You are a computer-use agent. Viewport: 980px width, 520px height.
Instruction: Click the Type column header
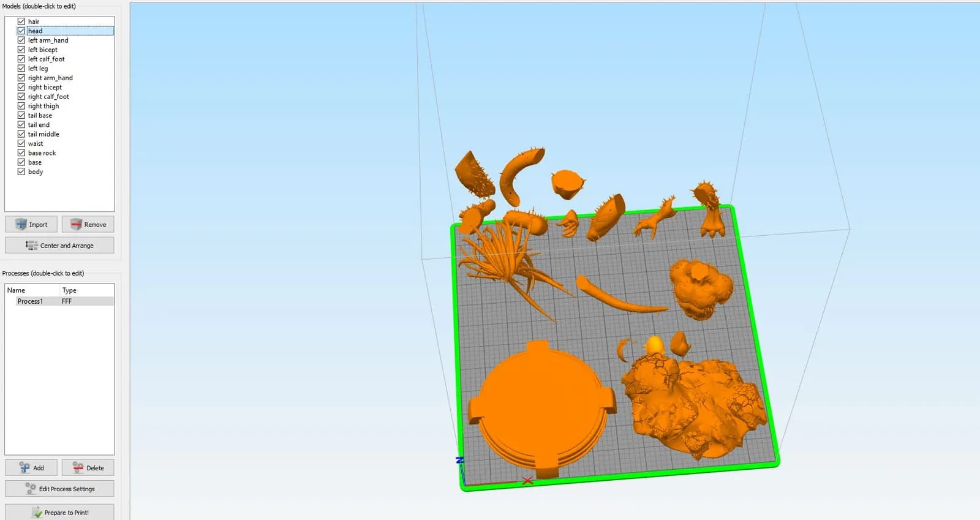tap(69, 290)
